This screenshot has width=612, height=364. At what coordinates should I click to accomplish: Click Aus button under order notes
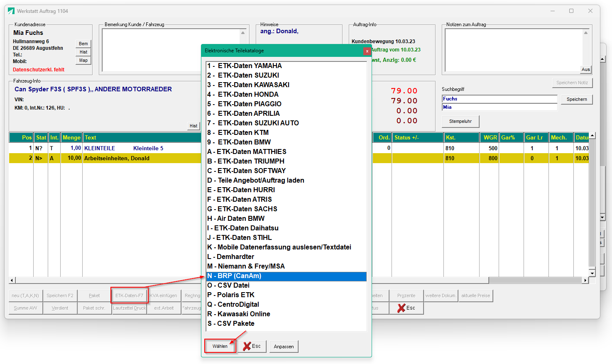[x=585, y=69]
